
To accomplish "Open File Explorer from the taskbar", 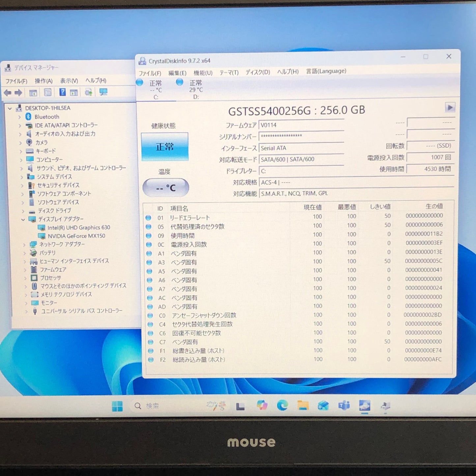I will [x=303, y=406].
